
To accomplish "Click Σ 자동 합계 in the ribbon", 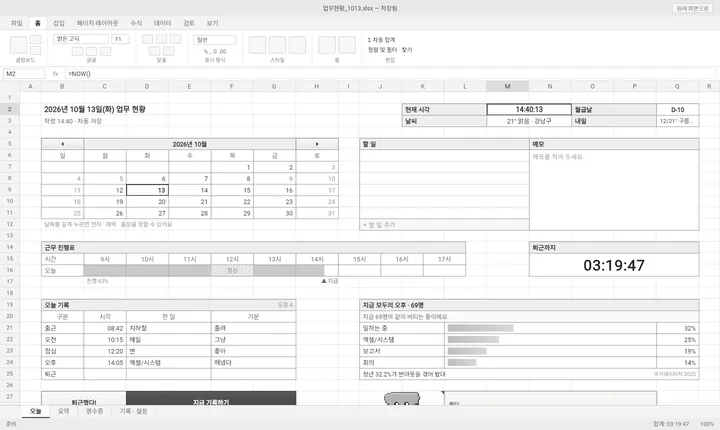I will (381, 40).
